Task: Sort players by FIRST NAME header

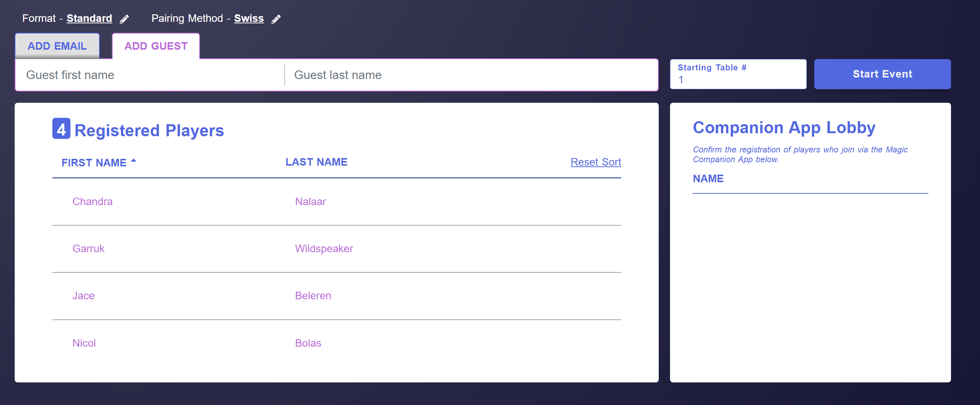Action: pyautogui.click(x=94, y=163)
